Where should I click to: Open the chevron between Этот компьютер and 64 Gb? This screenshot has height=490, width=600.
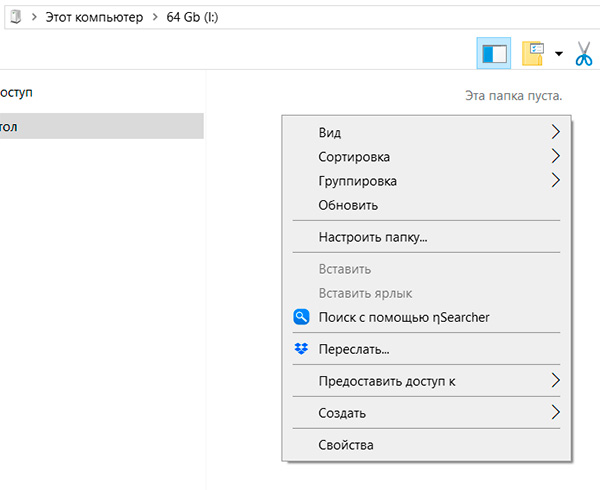(x=152, y=17)
